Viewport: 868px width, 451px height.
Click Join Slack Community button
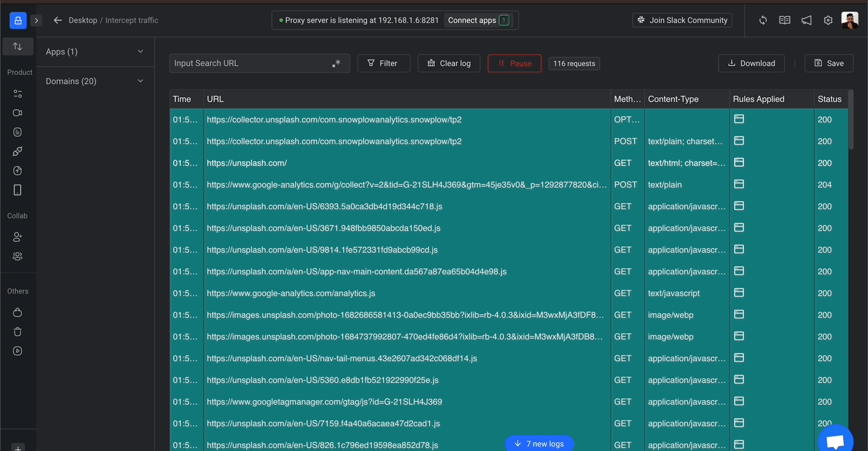tap(682, 20)
